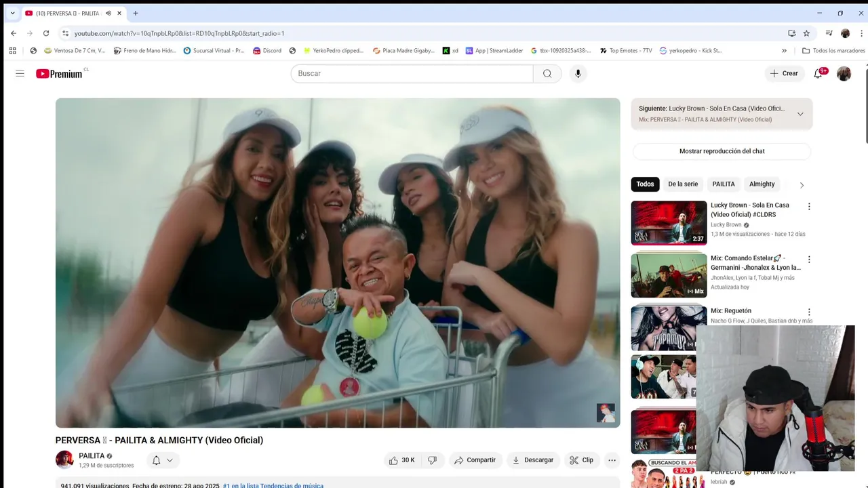Dislike the video with thumbs down
868x488 pixels.
click(432, 460)
